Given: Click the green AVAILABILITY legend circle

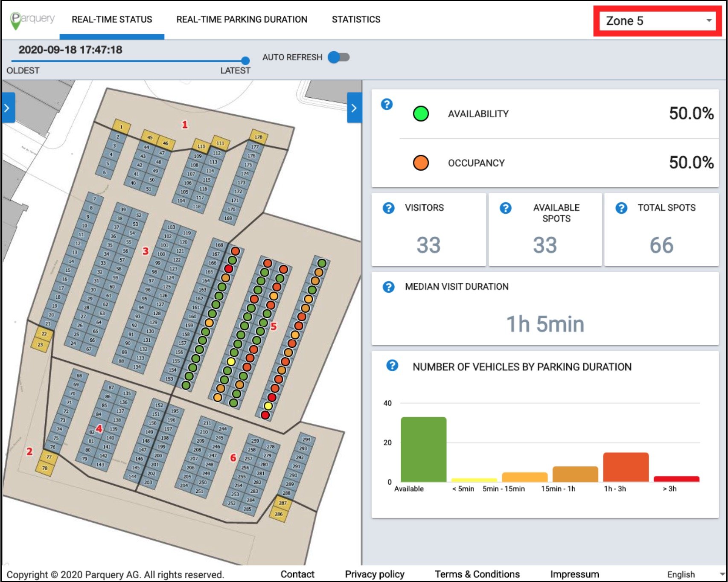Looking at the screenshot, I should 421,114.
